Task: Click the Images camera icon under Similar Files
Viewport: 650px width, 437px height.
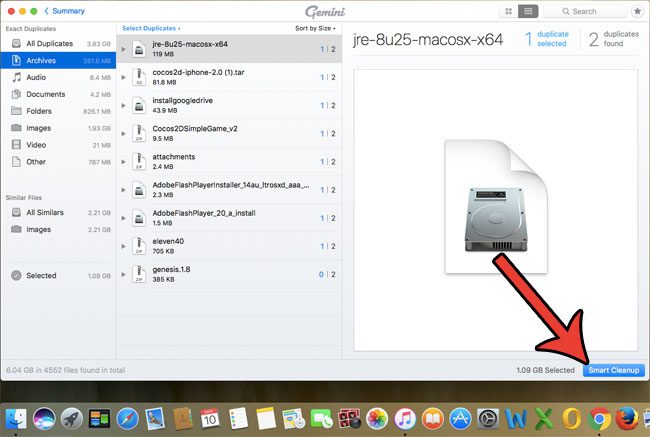Action: pyautogui.click(x=16, y=229)
